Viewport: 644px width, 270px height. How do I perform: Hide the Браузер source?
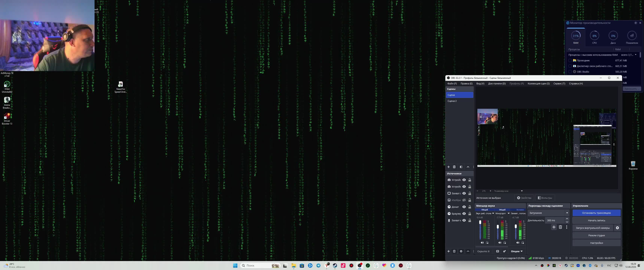click(464, 214)
